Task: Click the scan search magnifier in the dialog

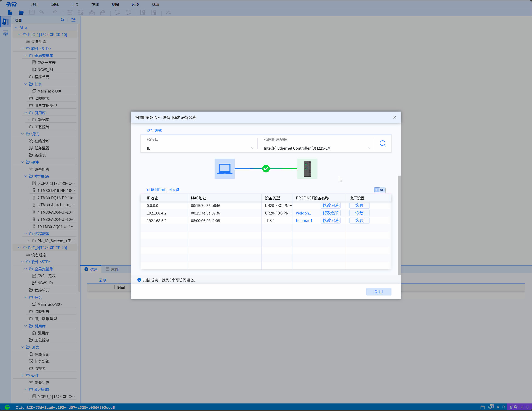Action: pyautogui.click(x=383, y=144)
